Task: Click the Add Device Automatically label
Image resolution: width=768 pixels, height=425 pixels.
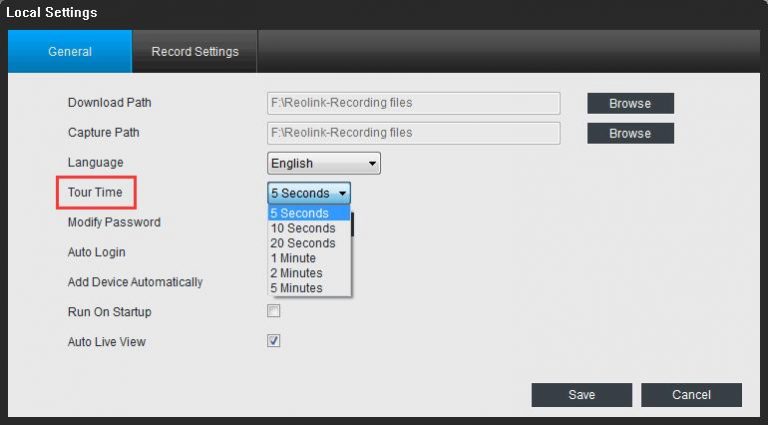Action: point(135,282)
